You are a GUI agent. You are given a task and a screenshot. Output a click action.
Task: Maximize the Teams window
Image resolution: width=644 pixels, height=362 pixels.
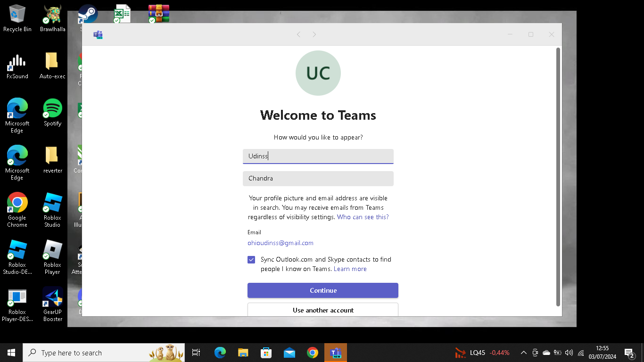pos(531,34)
